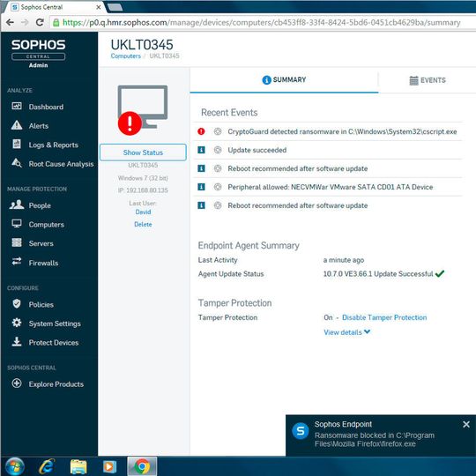Click green checkmark next to Update Successful
Screen dimensions: 476x476
point(440,273)
